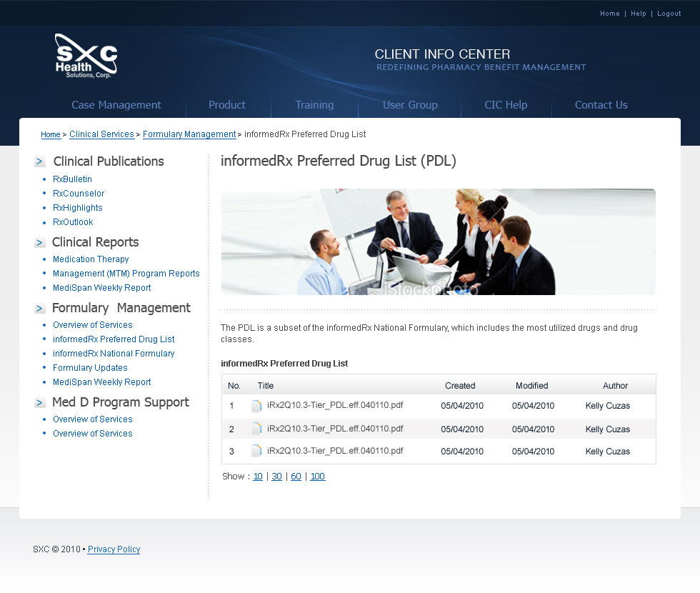Screen dimensions: 700x593
Task: Open the Contact Us menu
Action: [601, 105]
